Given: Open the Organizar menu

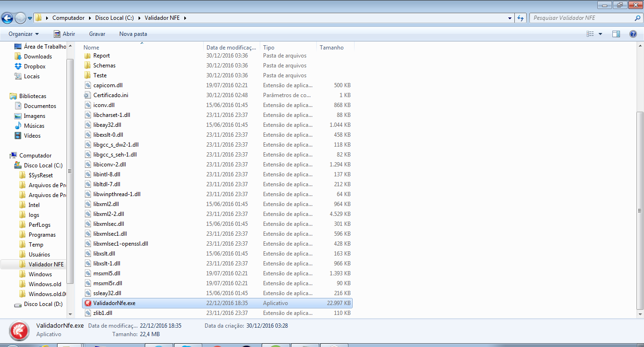Looking at the screenshot, I should click(x=24, y=34).
